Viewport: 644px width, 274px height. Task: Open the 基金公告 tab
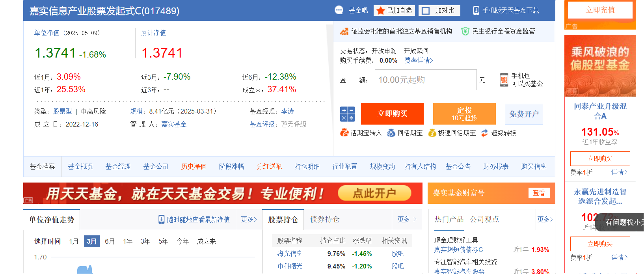pyautogui.click(x=458, y=166)
